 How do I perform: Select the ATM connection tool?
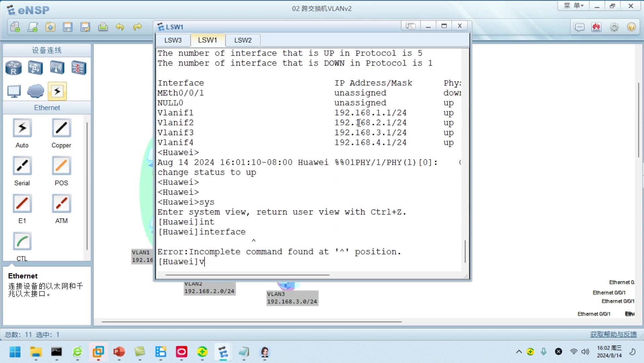[61, 203]
